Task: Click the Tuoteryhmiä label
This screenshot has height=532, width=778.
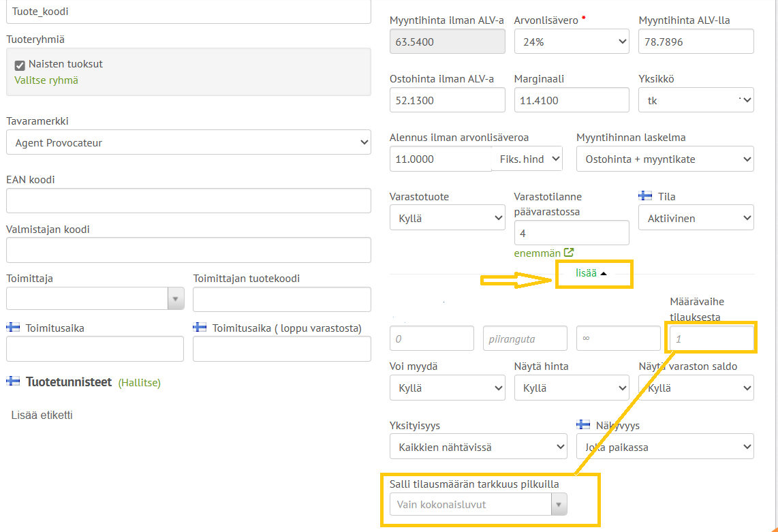Action: pos(35,40)
